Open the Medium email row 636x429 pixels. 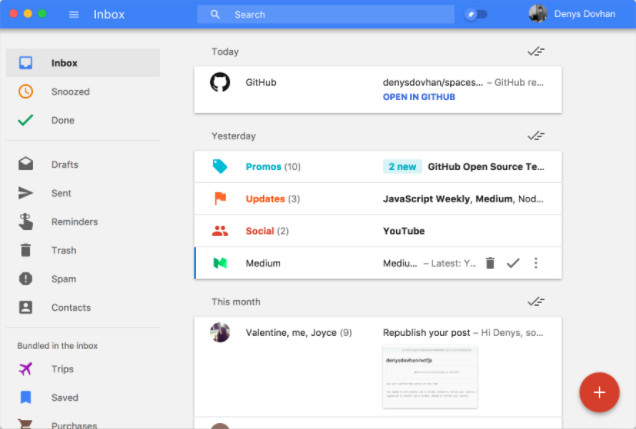click(x=378, y=263)
